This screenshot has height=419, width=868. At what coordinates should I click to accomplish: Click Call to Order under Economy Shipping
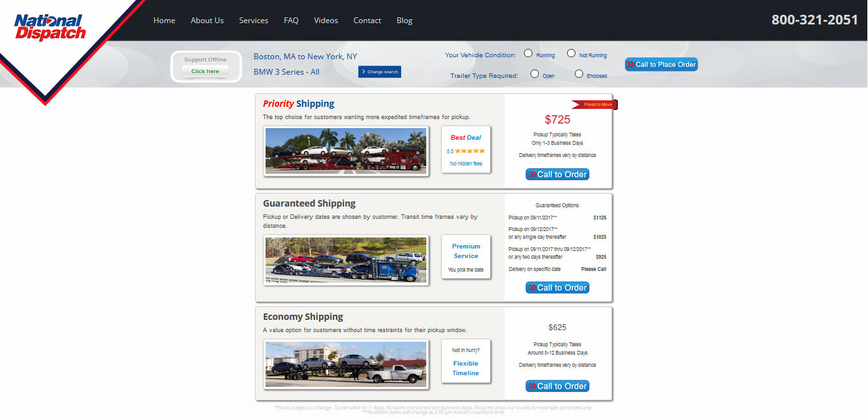(x=557, y=386)
